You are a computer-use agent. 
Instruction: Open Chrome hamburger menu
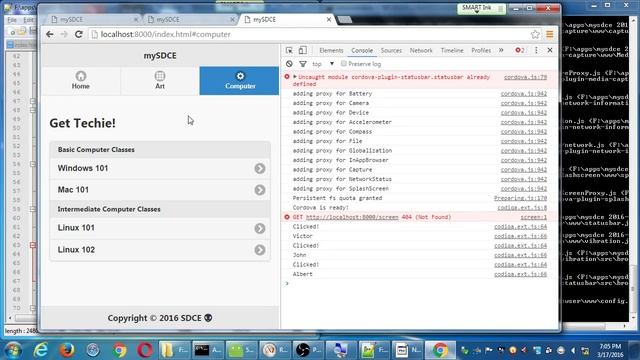[x=550, y=35]
